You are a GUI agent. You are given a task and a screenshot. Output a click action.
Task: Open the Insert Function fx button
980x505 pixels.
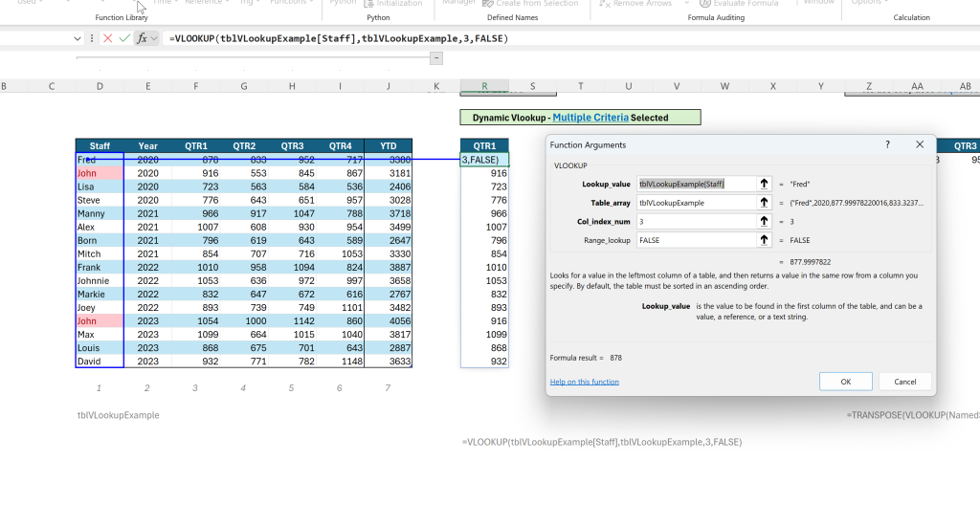[x=142, y=38]
